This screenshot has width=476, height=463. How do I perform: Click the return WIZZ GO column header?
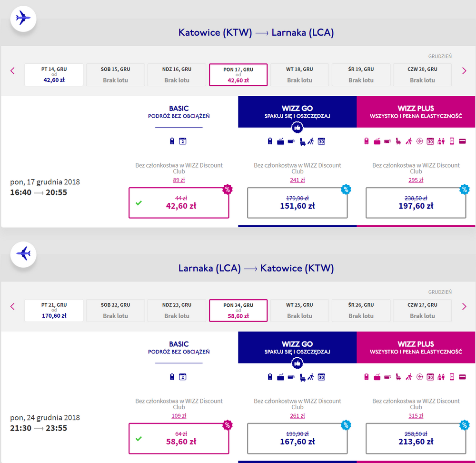coord(297,348)
